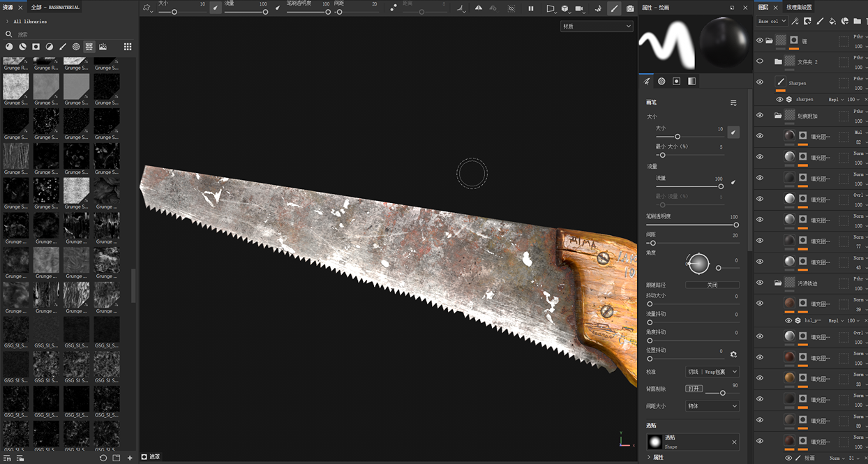Toggle visibility of the hsl filter effect
Screen dimensions: 868x464
click(788, 320)
